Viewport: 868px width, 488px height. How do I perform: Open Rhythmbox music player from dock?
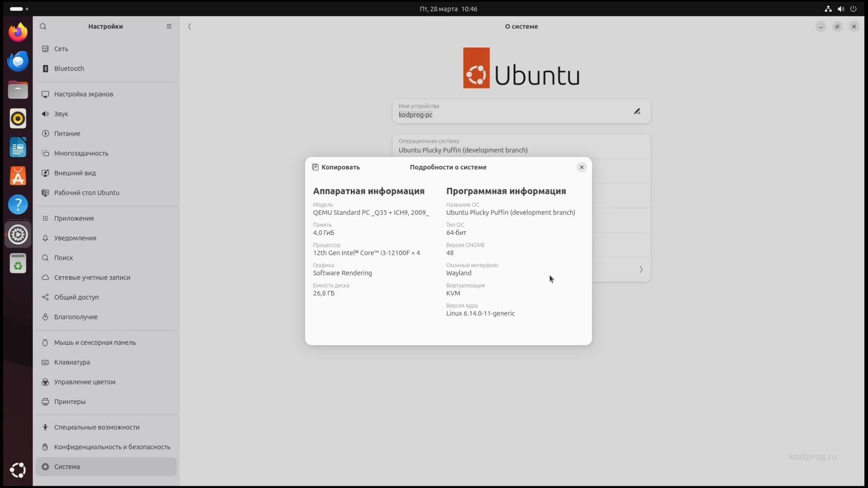point(18,119)
